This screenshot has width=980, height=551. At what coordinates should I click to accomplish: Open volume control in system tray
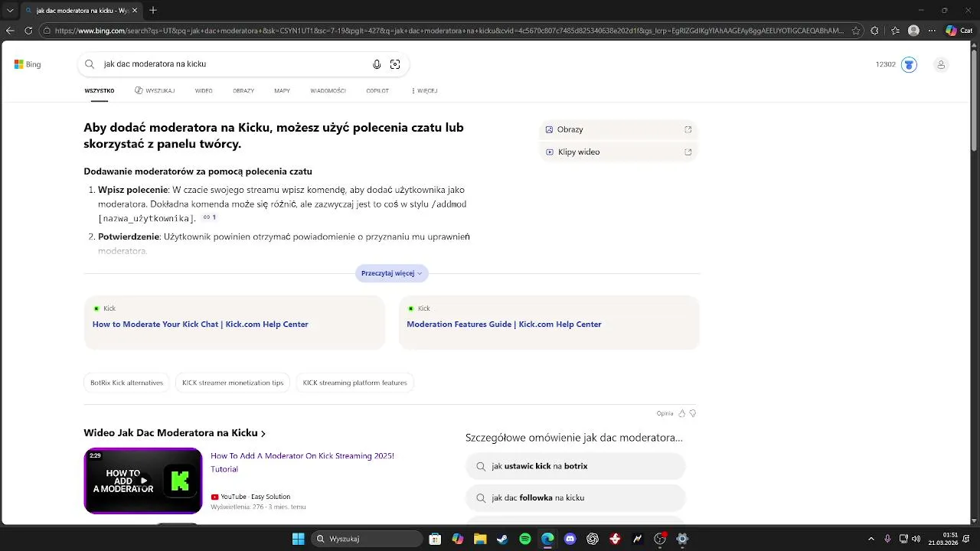click(x=916, y=539)
